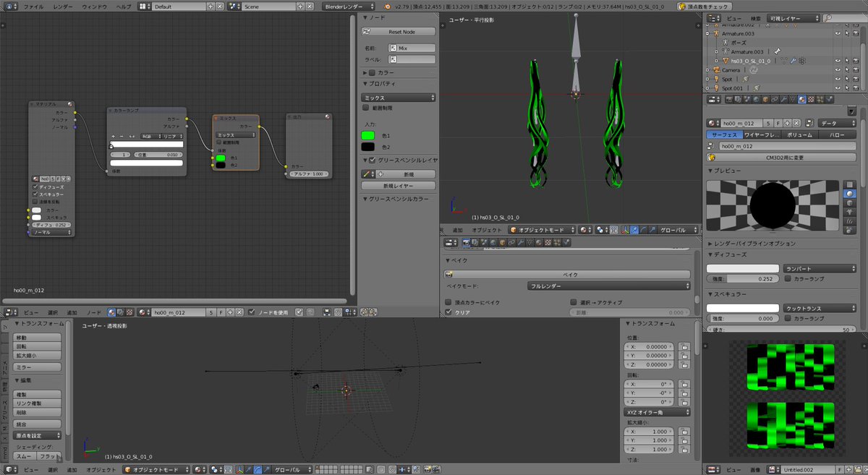Switch to ハロー material type tab

coord(838,134)
